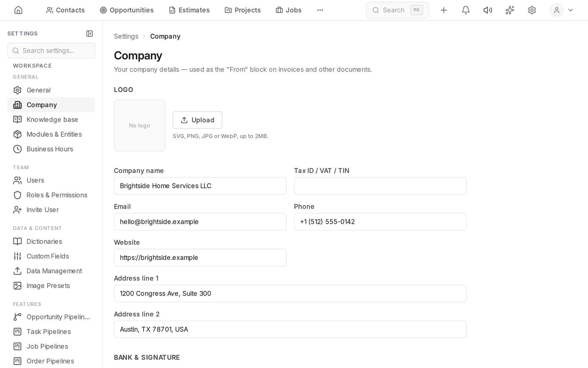The height and width of the screenshot is (368, 588).
Task: Show more navigation items ellipsis
Action: tap(320, 10)
